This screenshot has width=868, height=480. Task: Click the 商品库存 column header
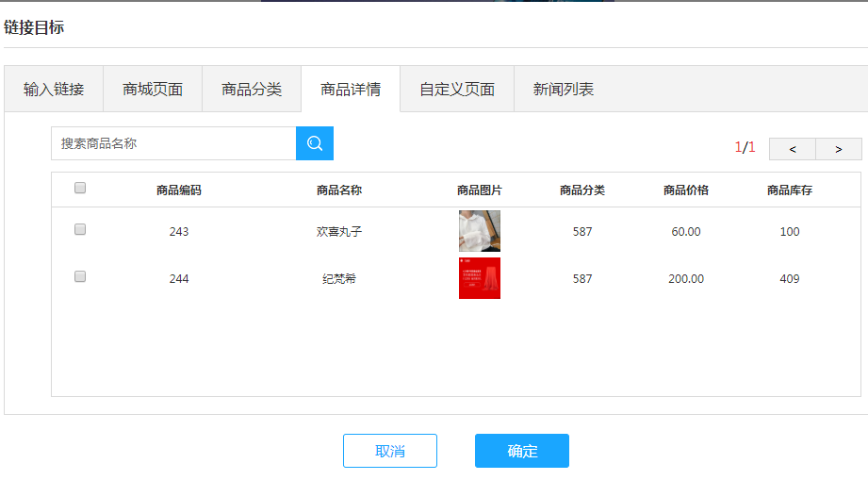pos(790,190)
